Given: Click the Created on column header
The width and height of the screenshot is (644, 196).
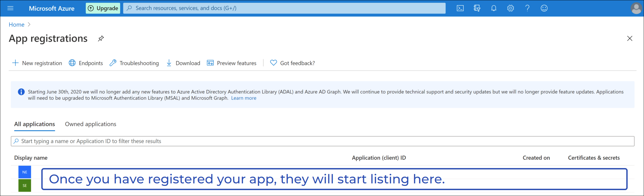Looking at the screenshot, I should click(536, 158).
